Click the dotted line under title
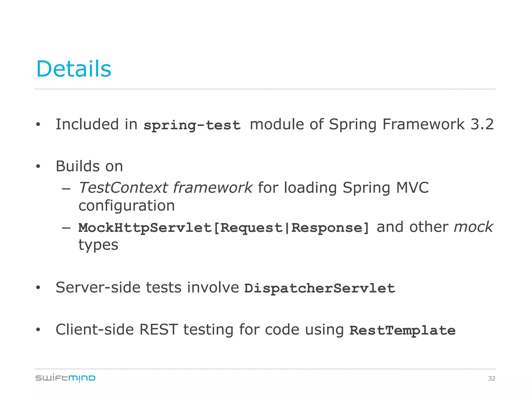 tap(265, 89)
